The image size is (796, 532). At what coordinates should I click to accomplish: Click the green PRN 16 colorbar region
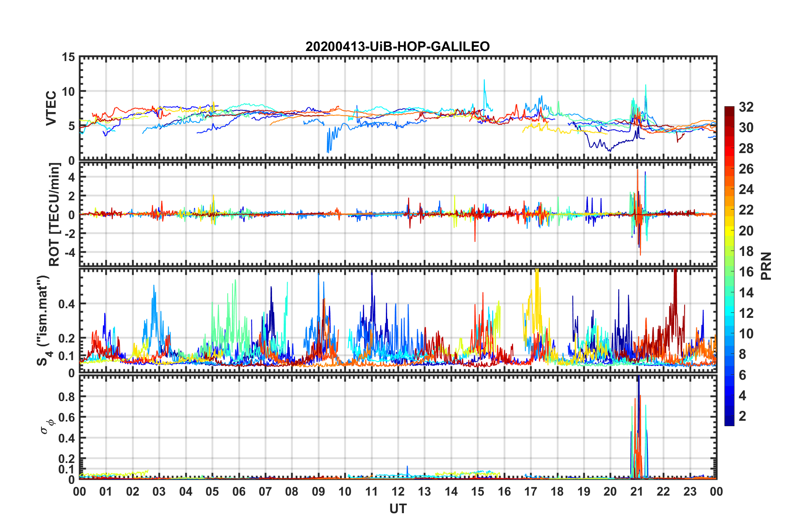pyautogui.click(x=729, y=271)
